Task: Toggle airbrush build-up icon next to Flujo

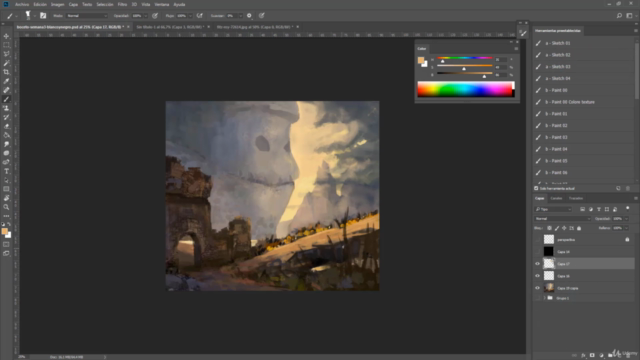Action: [200, 16]
